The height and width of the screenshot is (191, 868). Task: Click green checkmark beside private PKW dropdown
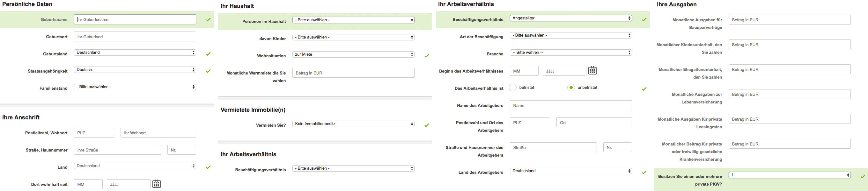coord(863,176)
